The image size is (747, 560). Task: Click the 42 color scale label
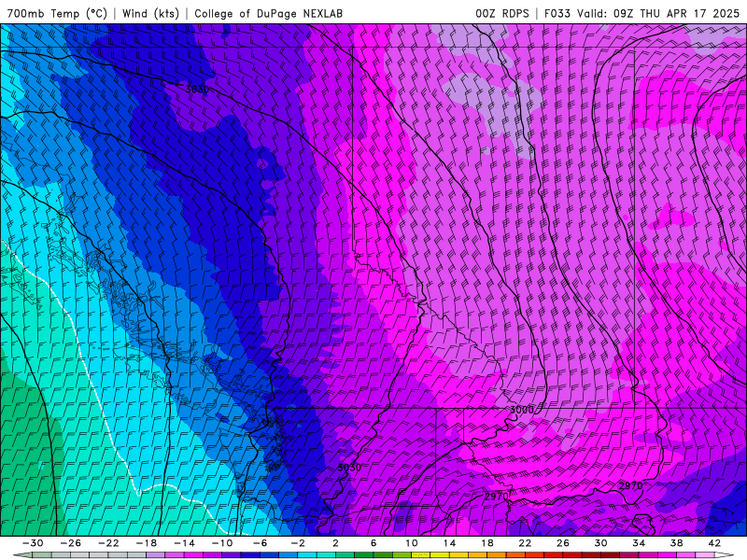click(714, 543)
